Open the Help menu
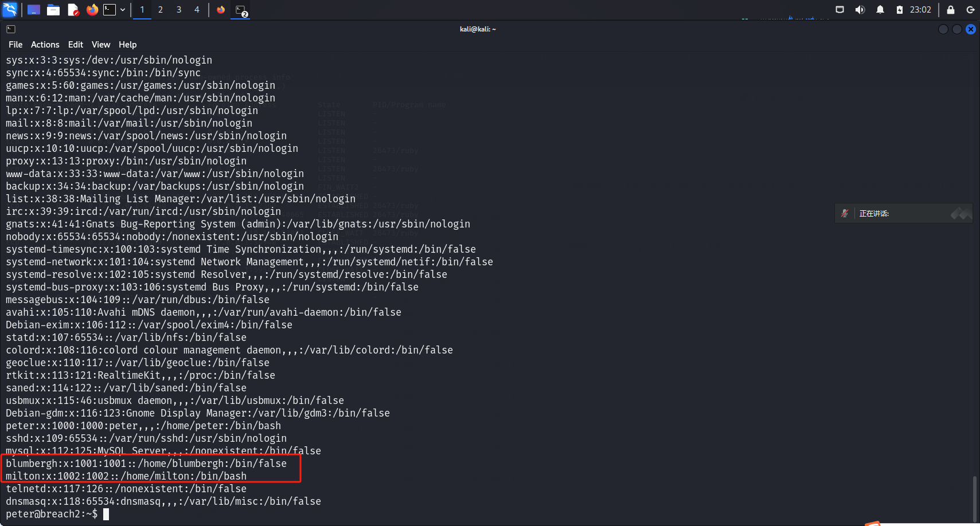The width and height of the screenshot is (980, 526). pos(127,44)
